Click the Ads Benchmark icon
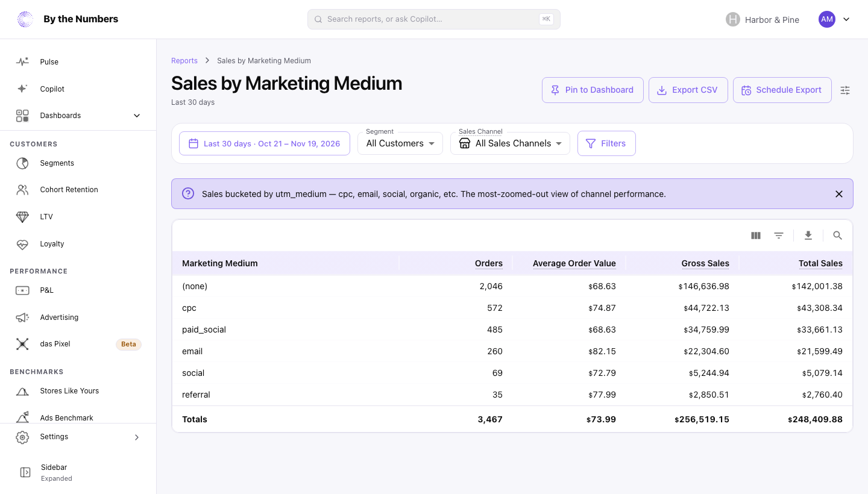Screen dimensions: 868x494 tap(22, 417)
